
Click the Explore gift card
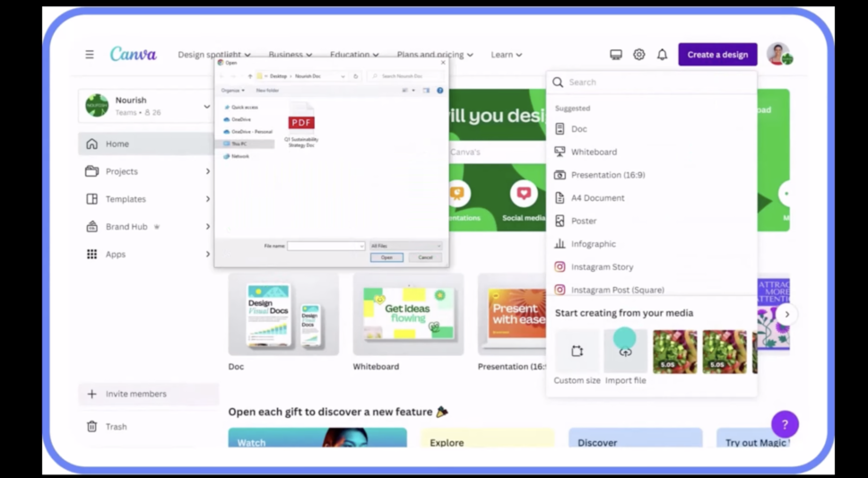pos(487,438)
